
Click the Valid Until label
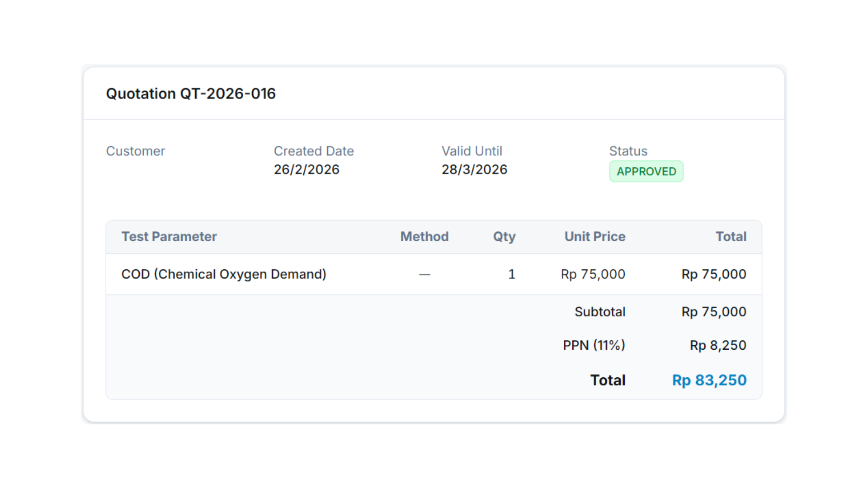(472, 151)
